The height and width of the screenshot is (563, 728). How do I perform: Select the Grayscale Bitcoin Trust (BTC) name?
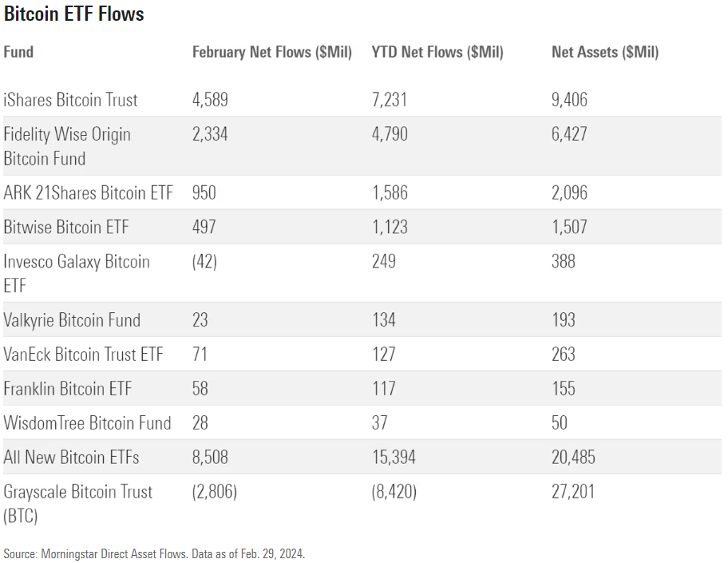(77, 503)
